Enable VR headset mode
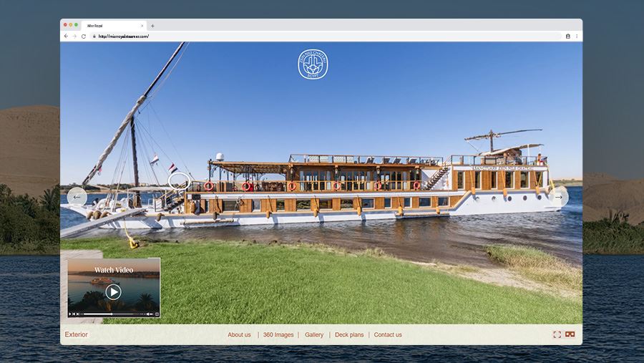644x363 pixels. [x=570, y=334]
